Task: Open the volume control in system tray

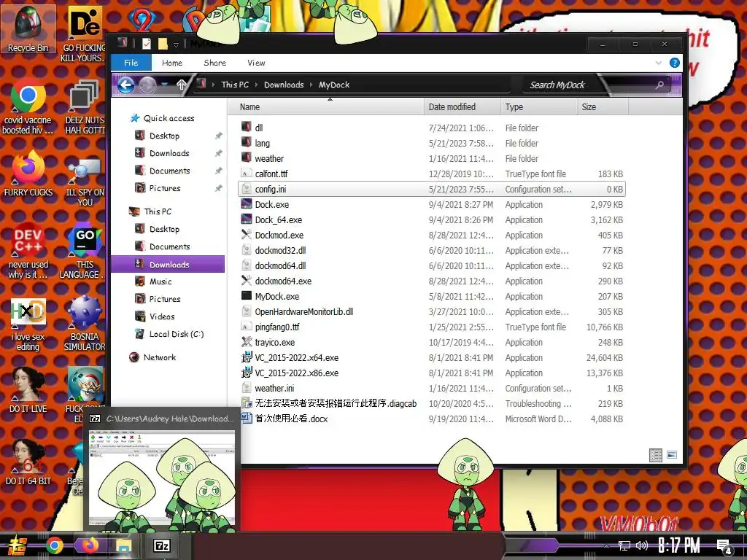Action: (x=642, y=545)
